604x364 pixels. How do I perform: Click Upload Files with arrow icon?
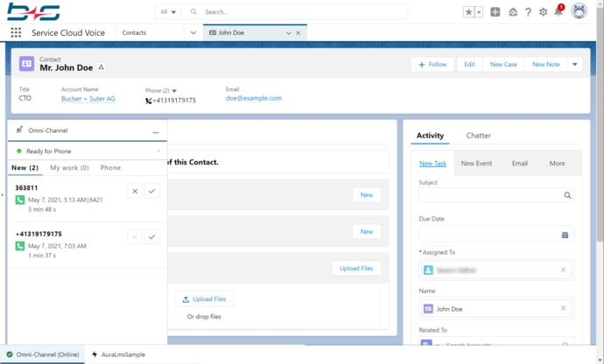204,299
